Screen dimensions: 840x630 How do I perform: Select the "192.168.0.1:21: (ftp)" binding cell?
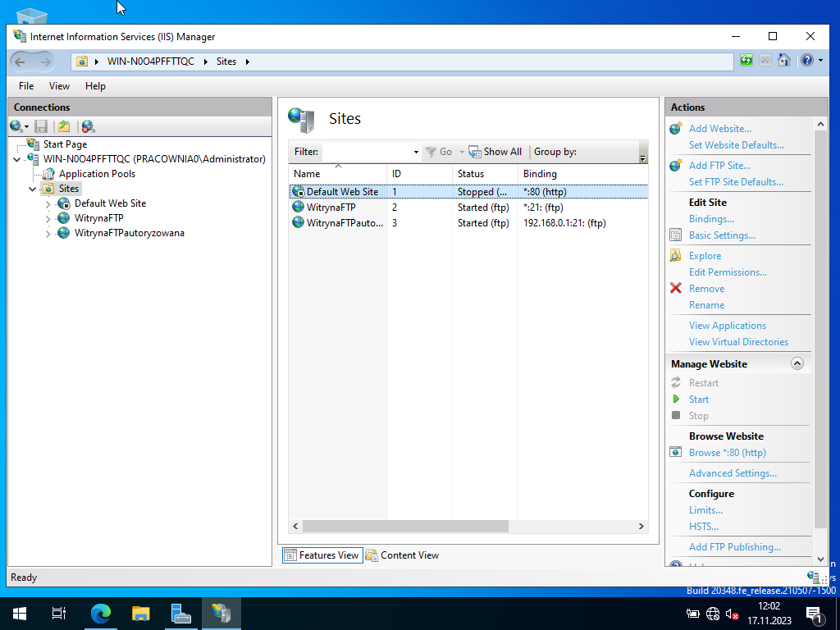point(564,223)
